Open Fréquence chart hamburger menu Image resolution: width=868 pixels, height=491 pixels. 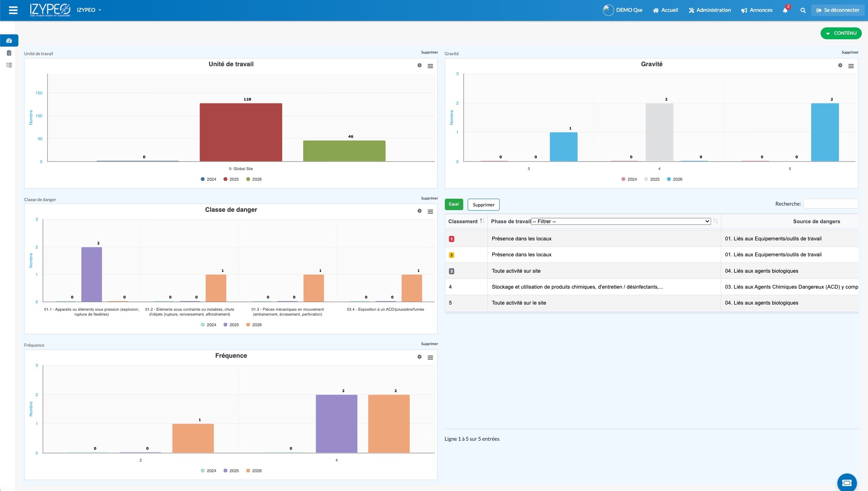click(430, 357)
